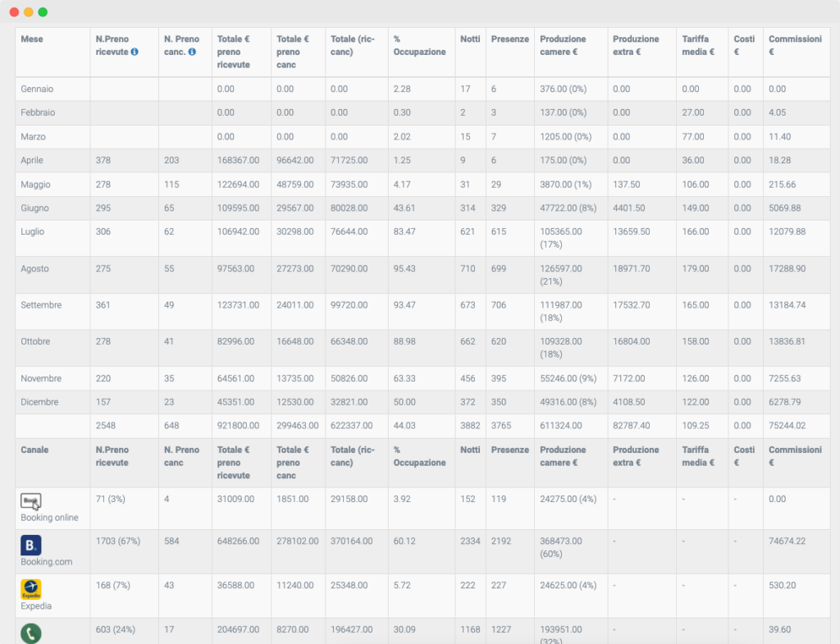Click the Aprile row label
Screen dimensions: 840x644
pyautogui.click(x=32, y=160)
